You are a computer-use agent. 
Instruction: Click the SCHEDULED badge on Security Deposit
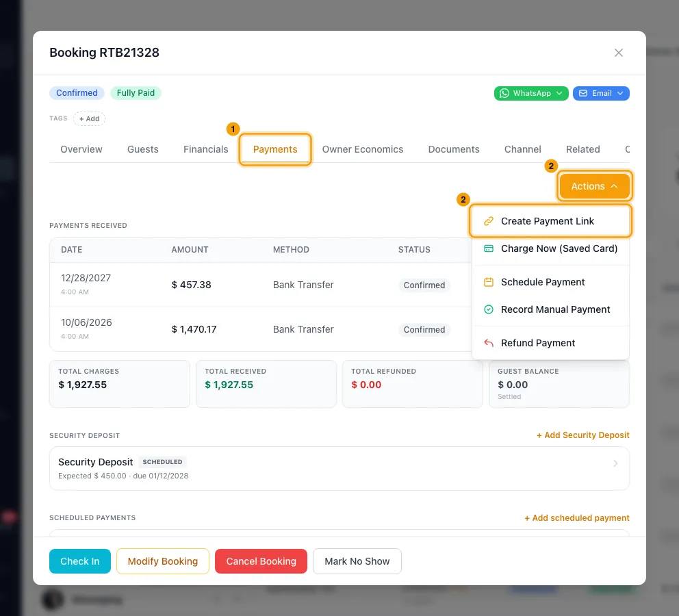[x=162, y=462]
